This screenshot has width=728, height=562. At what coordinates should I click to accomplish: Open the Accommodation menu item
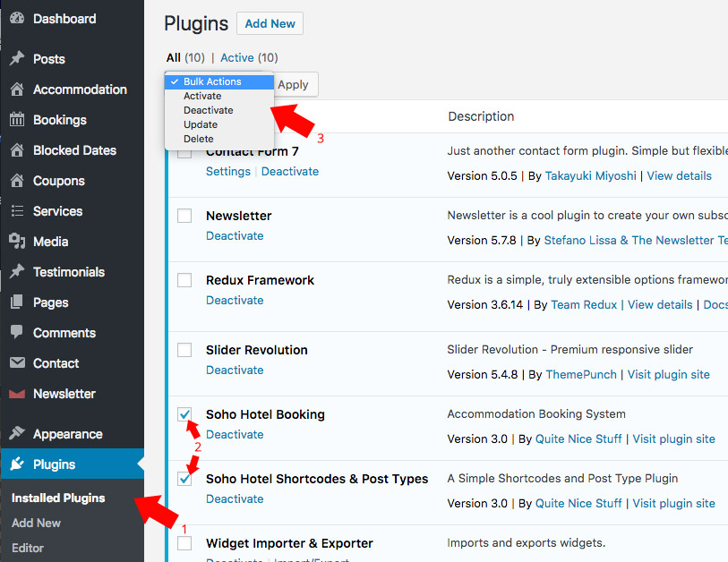point(80,89)
